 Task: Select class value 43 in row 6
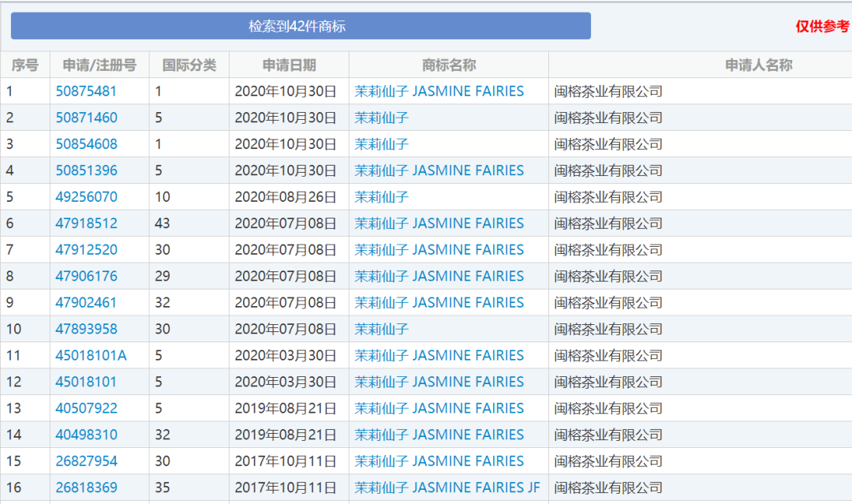coord(163,223)
